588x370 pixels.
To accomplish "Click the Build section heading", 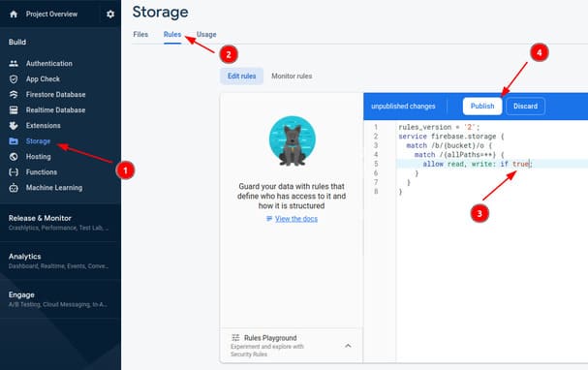I will [x=17, y=42].
